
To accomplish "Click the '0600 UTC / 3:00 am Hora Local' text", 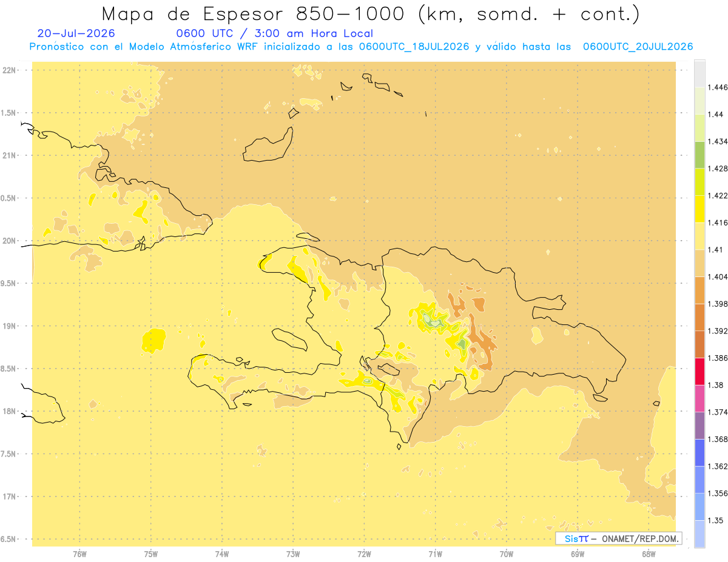I will point(275,33).
